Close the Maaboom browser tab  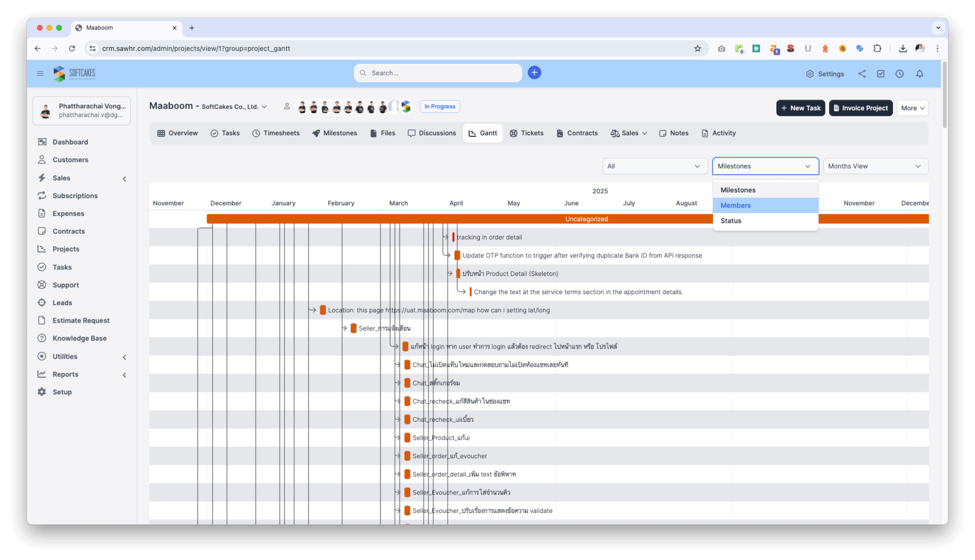click(x=175, y=28)
